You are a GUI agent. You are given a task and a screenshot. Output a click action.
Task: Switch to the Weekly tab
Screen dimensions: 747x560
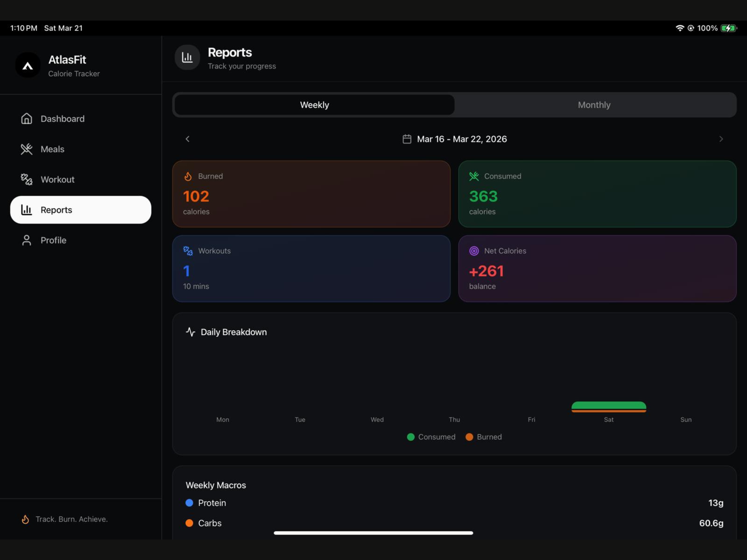tap(314, 105)
